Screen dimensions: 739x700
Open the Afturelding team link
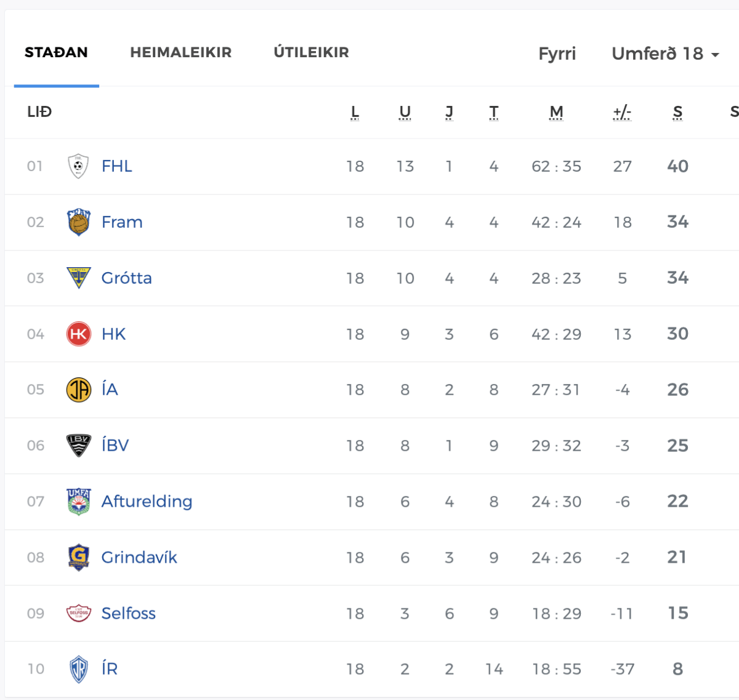[147, 502]
